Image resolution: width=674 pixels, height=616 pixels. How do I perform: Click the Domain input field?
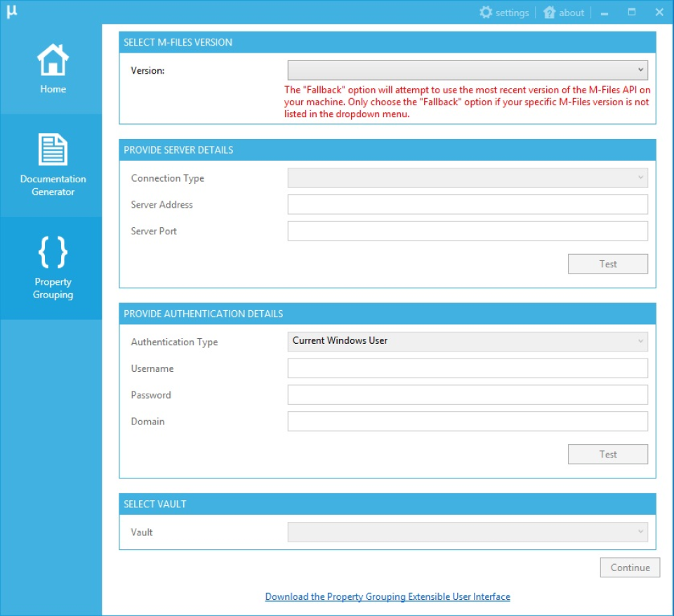(x=468, y=422)
